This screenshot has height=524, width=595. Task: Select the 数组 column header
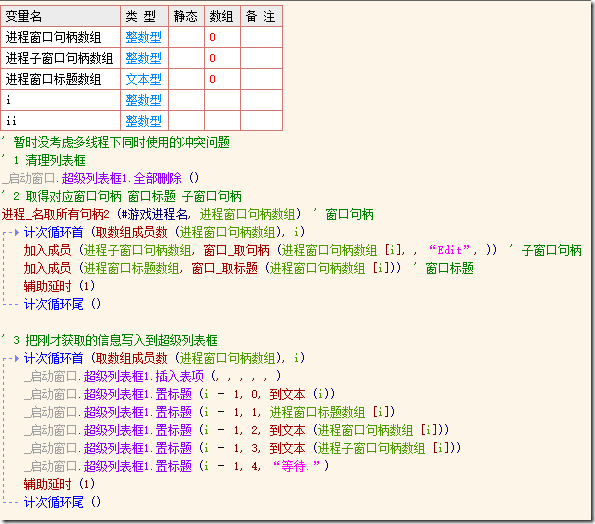[x=222, y=16]
